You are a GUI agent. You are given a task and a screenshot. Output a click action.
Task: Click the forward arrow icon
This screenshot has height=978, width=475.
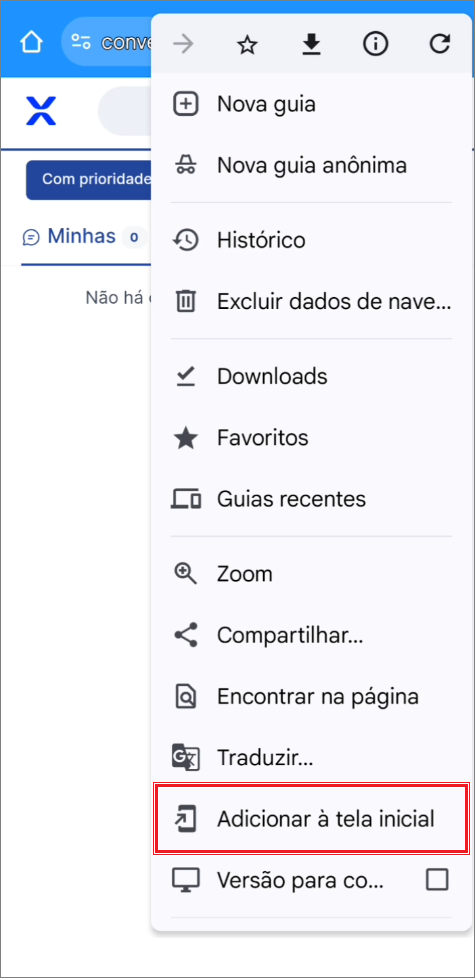coord(183,44)
